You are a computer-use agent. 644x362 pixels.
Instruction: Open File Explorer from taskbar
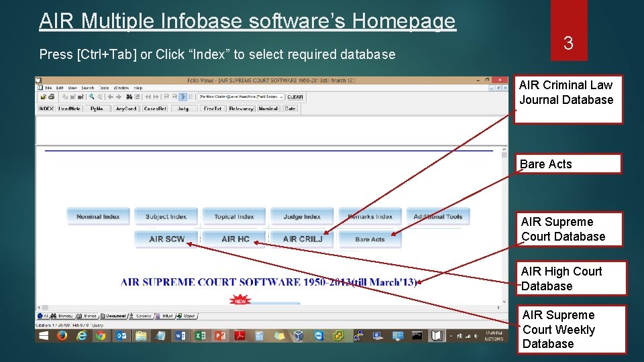click(x=141, y=336)
